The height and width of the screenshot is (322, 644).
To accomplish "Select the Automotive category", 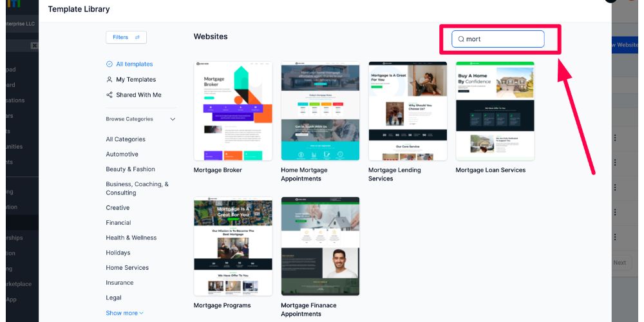I will pyautogui.click(x=122, y=155).
